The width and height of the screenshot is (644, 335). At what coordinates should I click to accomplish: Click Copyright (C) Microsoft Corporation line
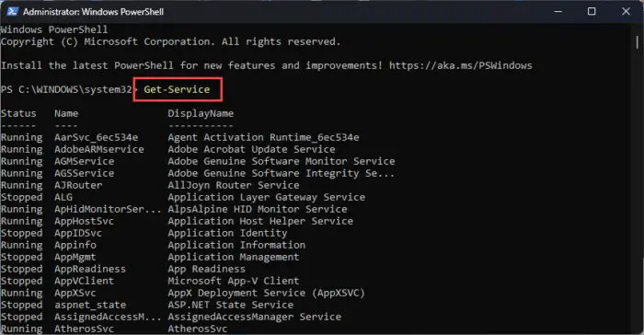click(x=170, y=42)
